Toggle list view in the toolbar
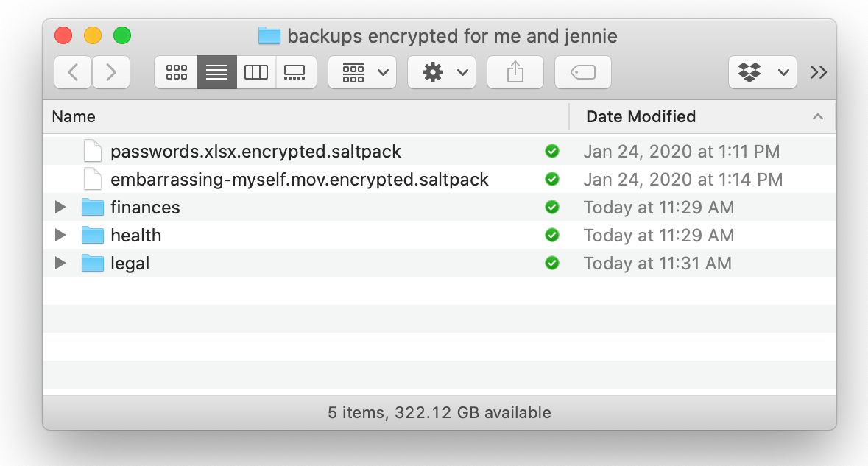 coord(216,71)
